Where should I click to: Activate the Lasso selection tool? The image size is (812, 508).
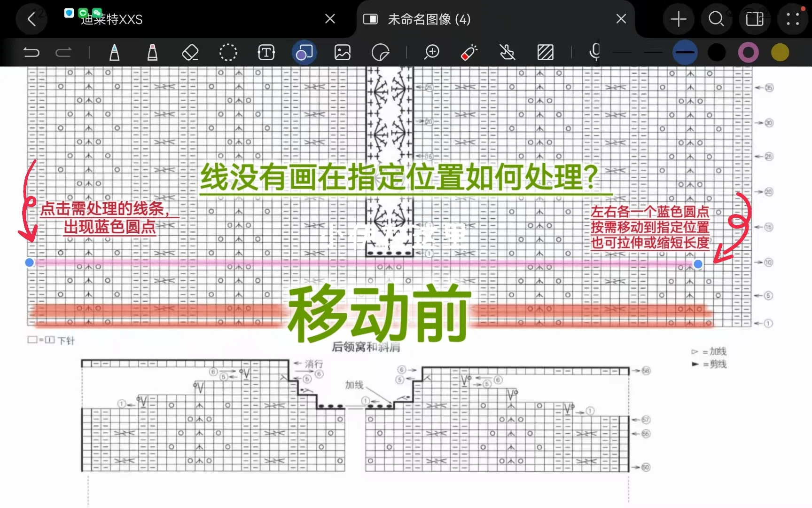coord(228,52)
